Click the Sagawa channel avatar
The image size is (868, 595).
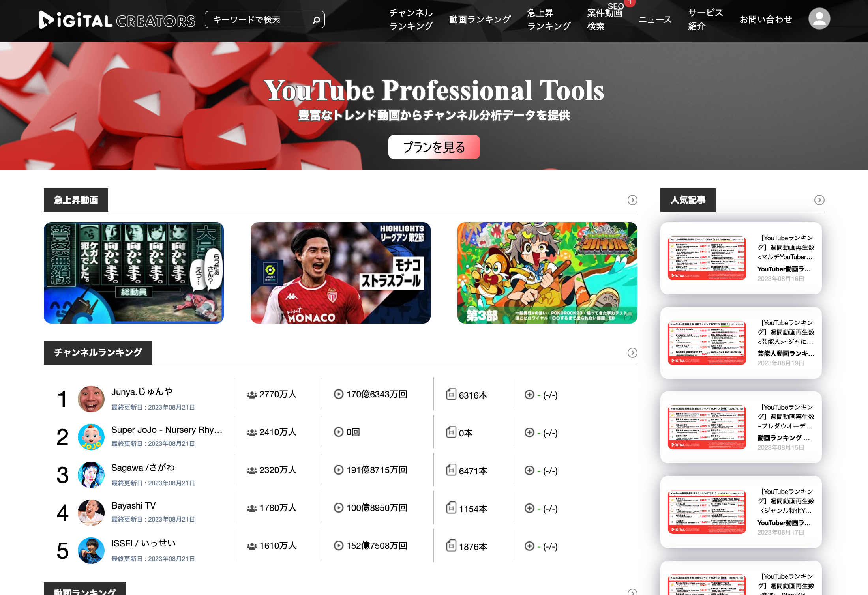(x=91, y=475)
